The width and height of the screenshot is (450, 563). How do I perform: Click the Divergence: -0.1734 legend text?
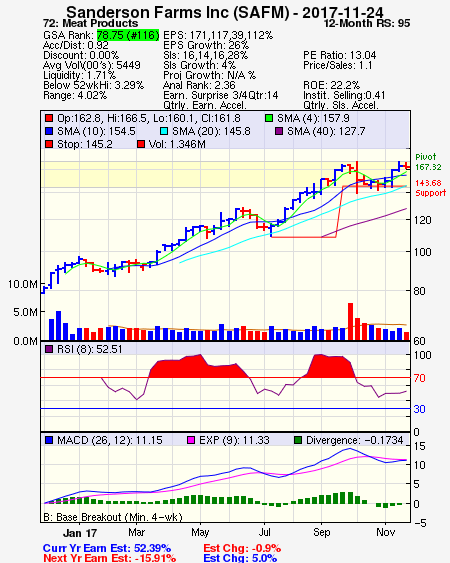355,440
